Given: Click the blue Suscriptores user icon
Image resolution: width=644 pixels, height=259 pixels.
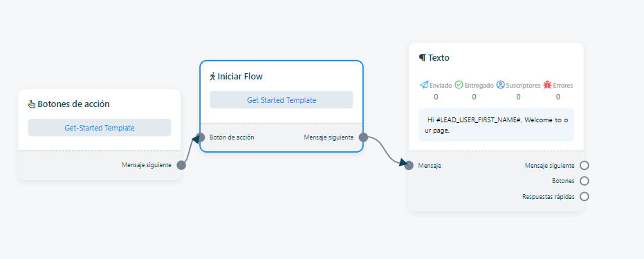Looking at the screenshot, I should pos(500,85).
